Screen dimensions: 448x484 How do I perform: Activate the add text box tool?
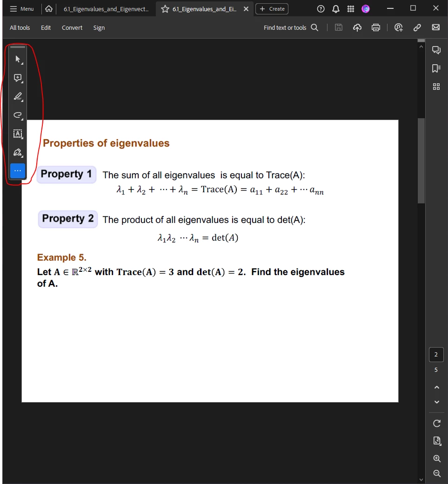[x=18, y=134]
